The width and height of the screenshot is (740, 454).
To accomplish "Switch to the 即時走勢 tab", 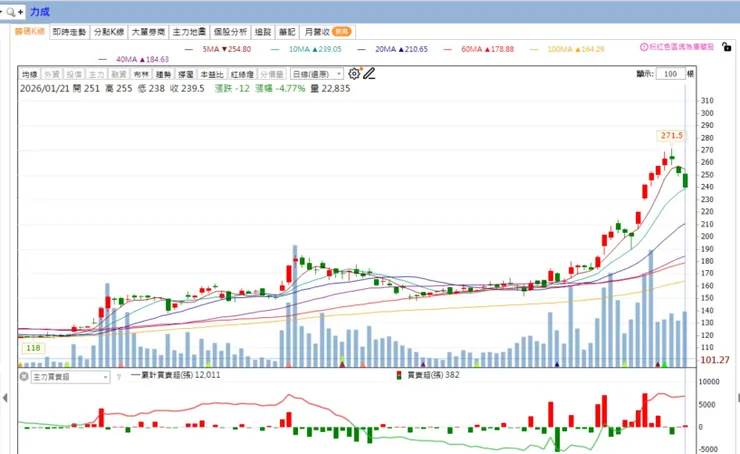I will (69, 32).
